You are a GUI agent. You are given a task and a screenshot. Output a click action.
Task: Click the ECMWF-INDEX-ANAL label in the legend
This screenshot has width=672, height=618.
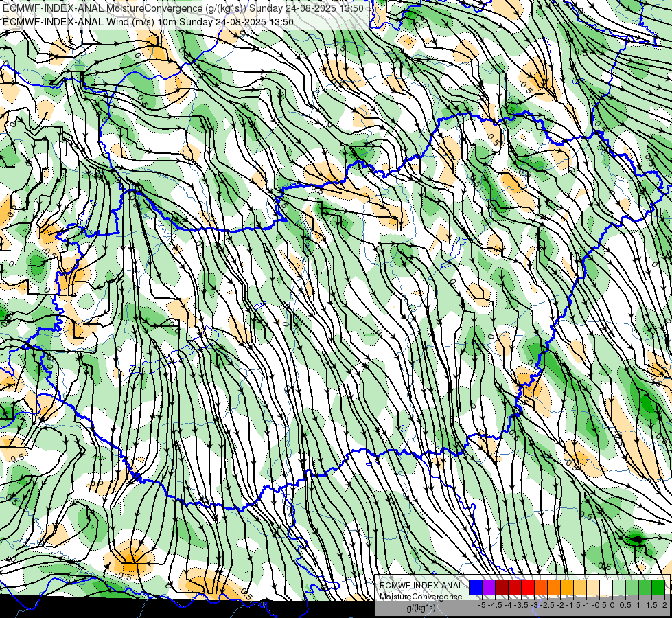[421, 586]
